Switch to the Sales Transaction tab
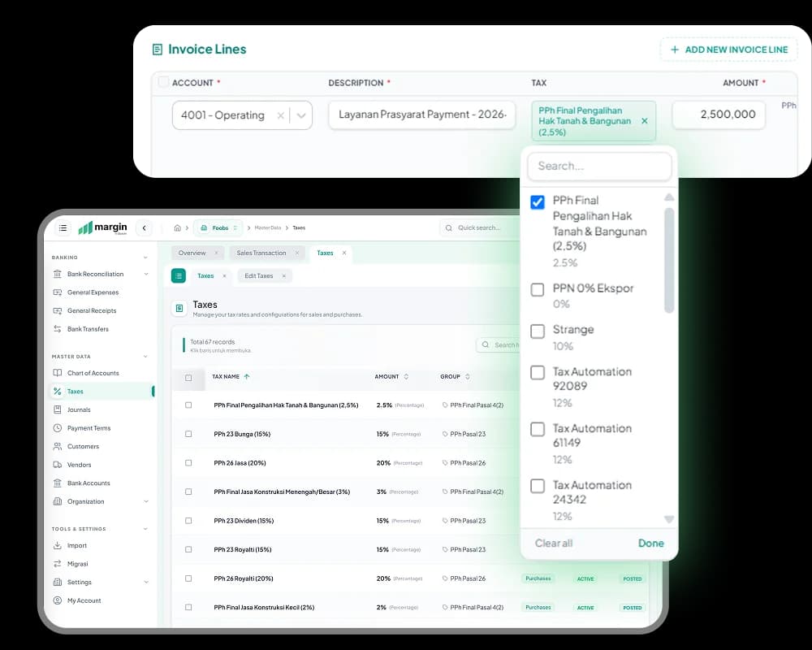Viewport: 812px width, 650px height. (x=261, y=253)
